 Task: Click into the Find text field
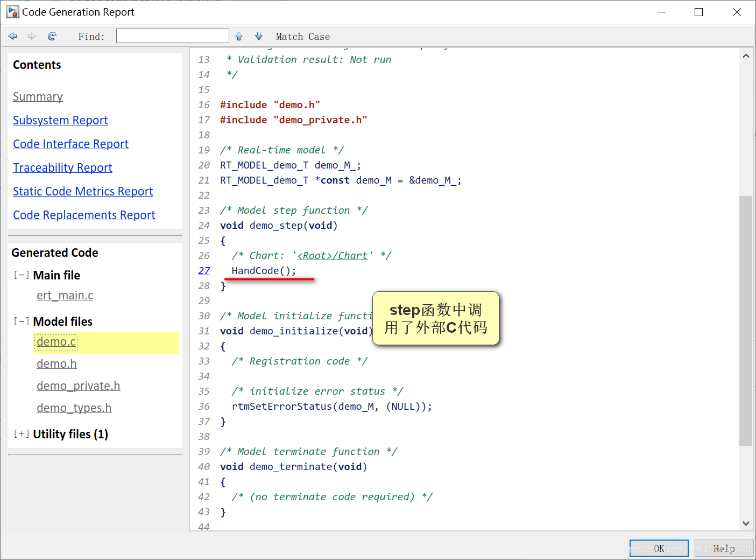tap(173, 36)
